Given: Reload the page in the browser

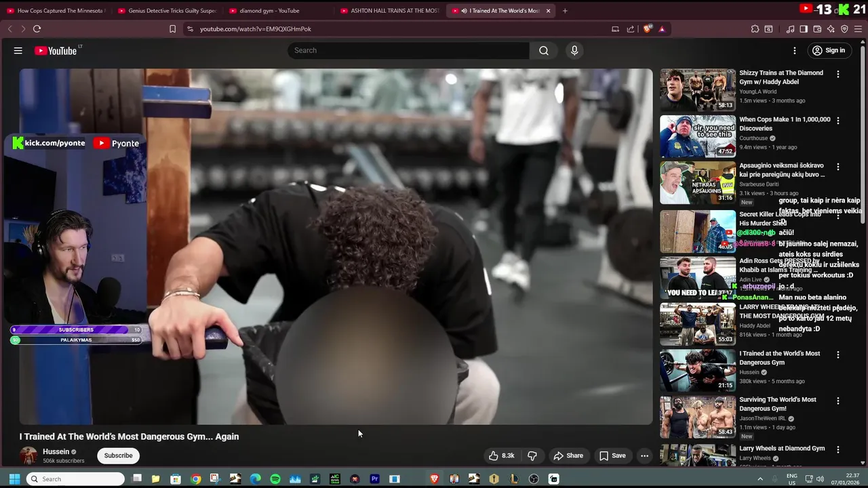Looking at the screenshot, I should click(x=37, y=29).
